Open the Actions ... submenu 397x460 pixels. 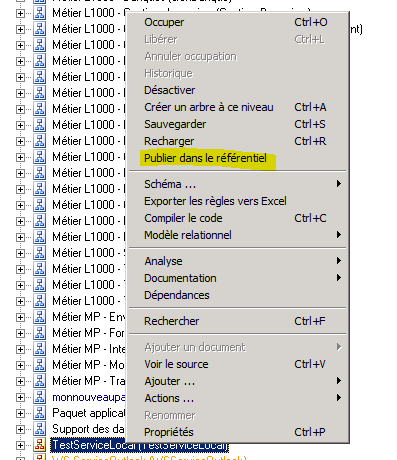click(237, 398)
